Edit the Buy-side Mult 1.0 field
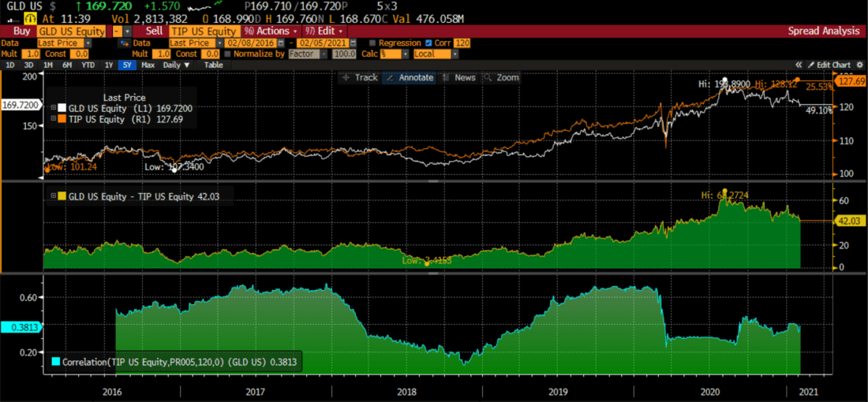 coord(30,54)
